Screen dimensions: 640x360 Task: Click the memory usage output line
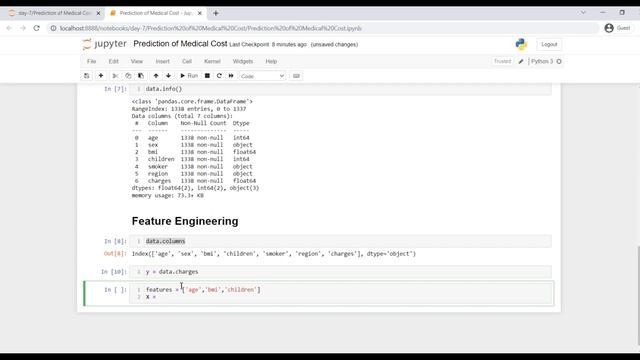click(167, 196)
